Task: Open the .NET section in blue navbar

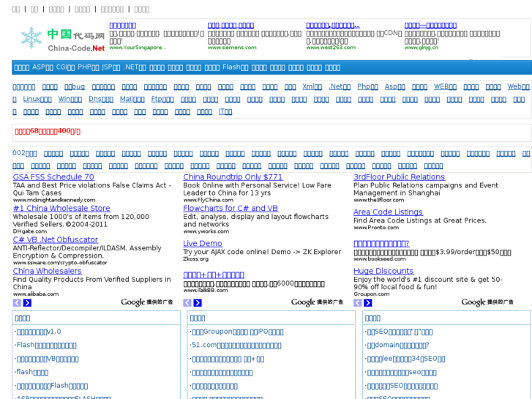Action: tap(135, 67)
